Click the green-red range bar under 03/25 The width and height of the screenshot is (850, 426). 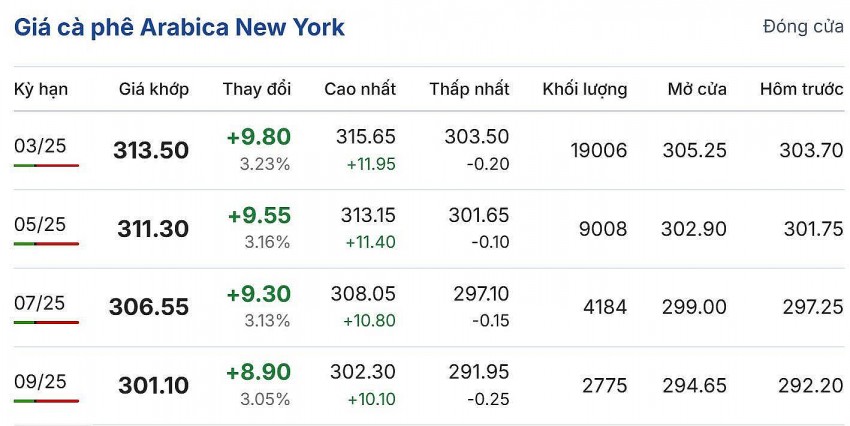46,165
